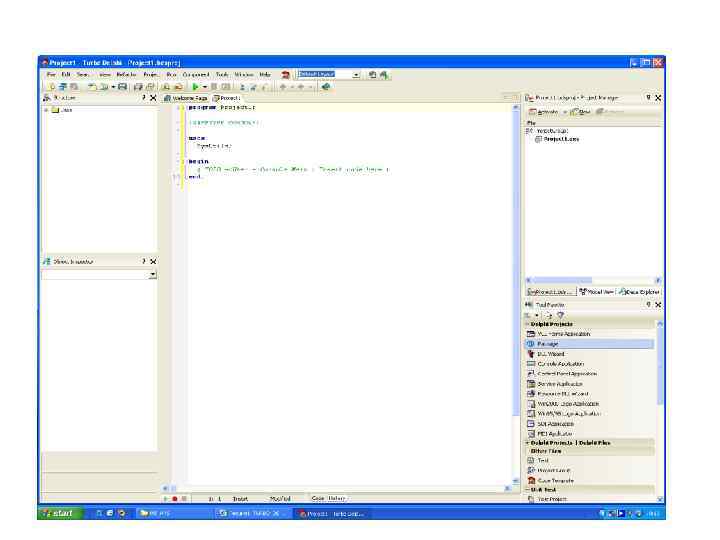Viewport: 720px width, 540px height.
Task: Open the Run button's dropdown arrow
Action: click(x=204, y=87)
